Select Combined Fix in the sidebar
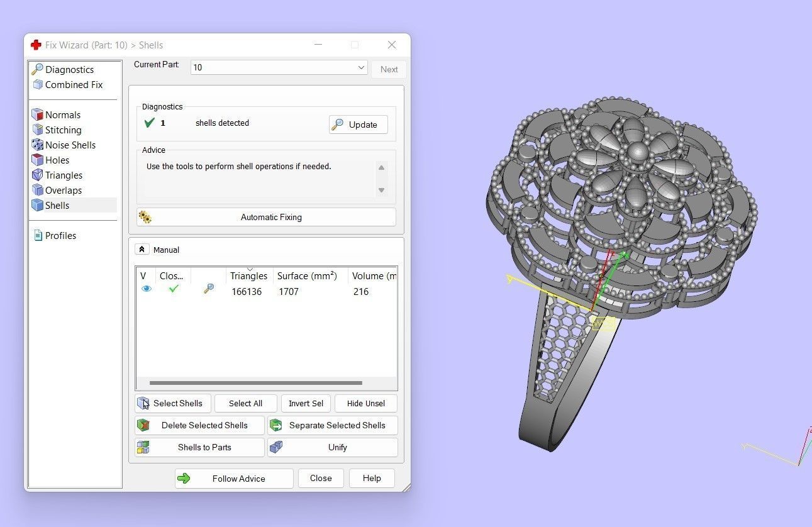This screenshot has width=812, height=527. [74, 85]
